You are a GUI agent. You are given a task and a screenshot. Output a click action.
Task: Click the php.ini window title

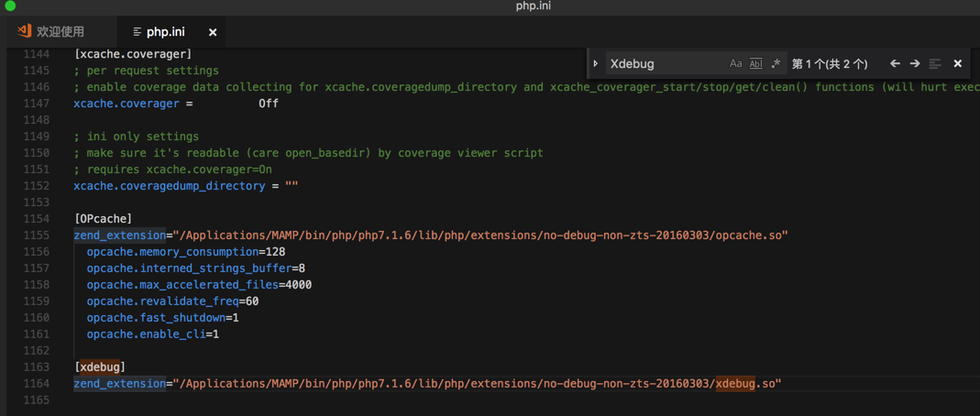click(x=534, y=6)
